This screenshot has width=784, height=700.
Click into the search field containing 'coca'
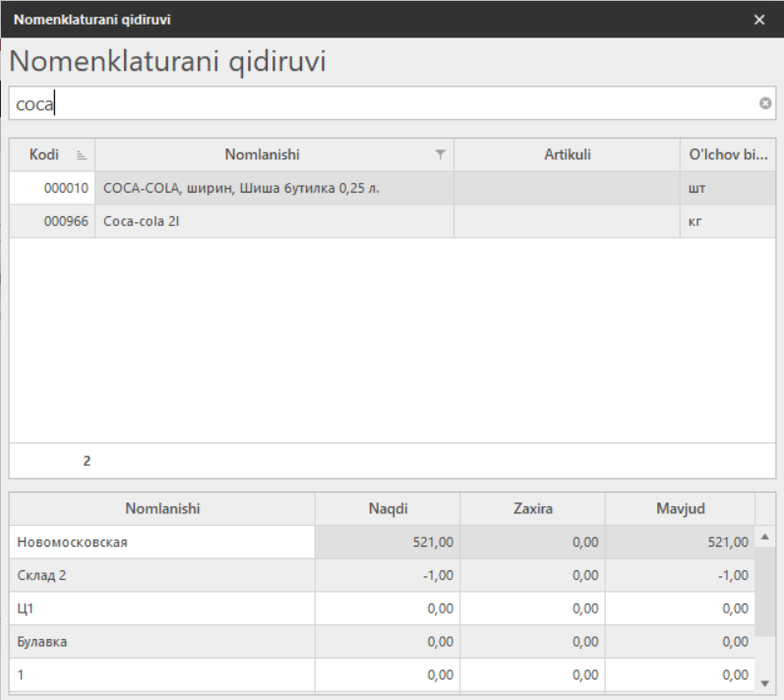point(392,103)
